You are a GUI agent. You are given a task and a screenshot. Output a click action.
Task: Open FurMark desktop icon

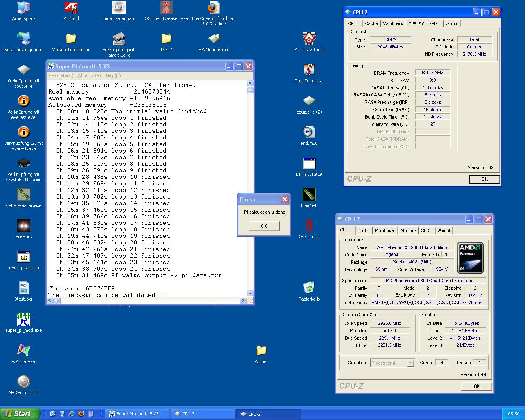point(23,229)
